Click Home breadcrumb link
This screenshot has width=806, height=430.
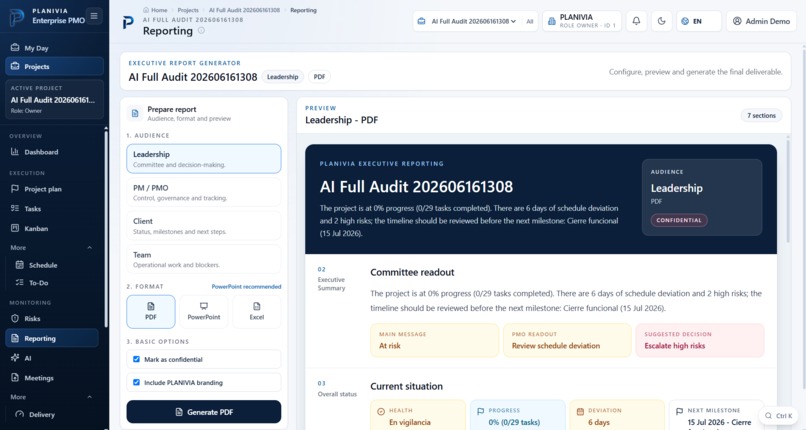155,10
